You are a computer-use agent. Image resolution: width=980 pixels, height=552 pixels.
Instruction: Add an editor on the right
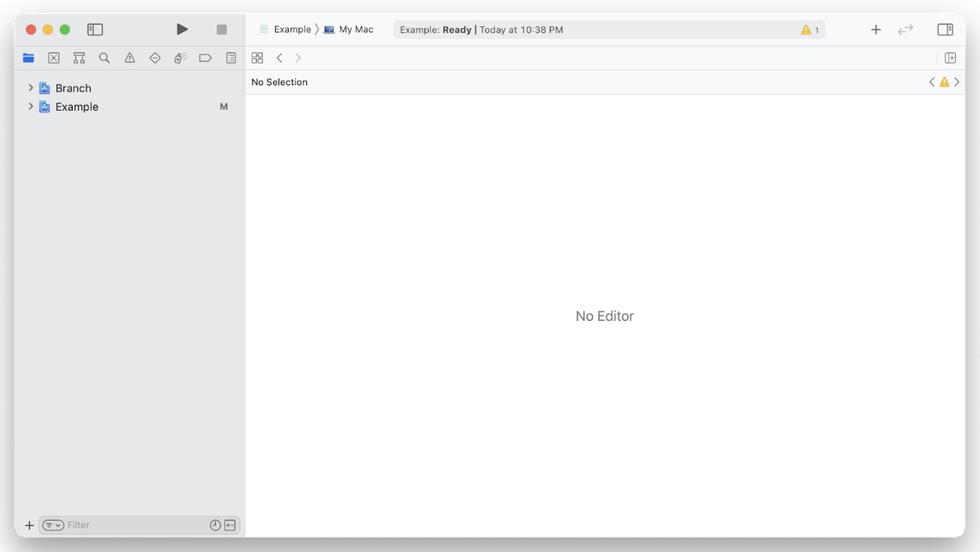click(x=950, y=58)
